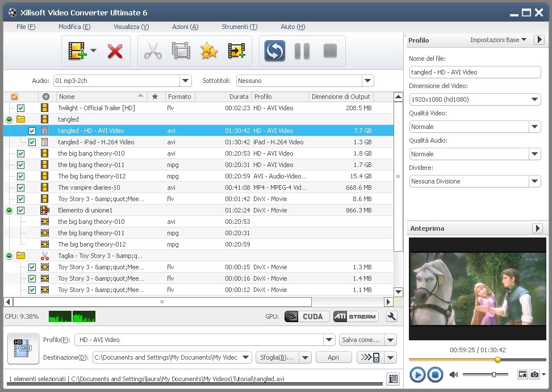Click the Stop conversion toolbar icon

(x=330, y=51)
